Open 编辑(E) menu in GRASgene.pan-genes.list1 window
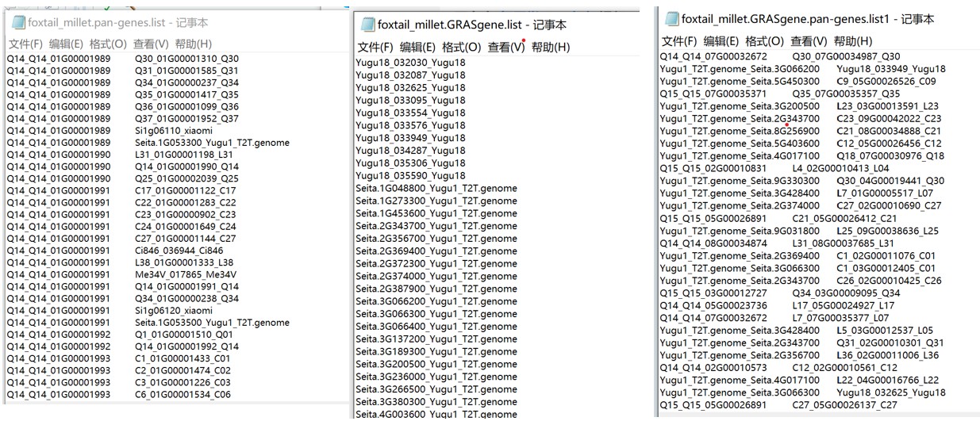Screen dimensions: 980x421 tap(724, 40)
